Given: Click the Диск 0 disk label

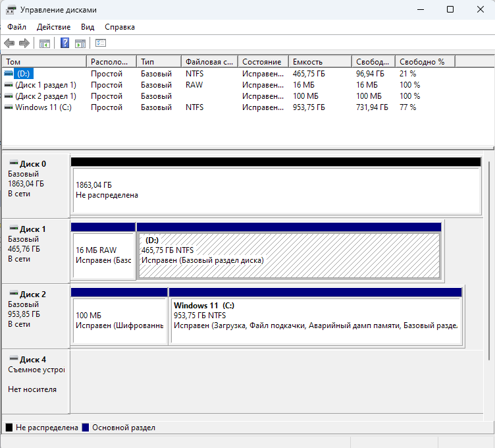Looking at the screenshot, I should click(x=33, y=164).
